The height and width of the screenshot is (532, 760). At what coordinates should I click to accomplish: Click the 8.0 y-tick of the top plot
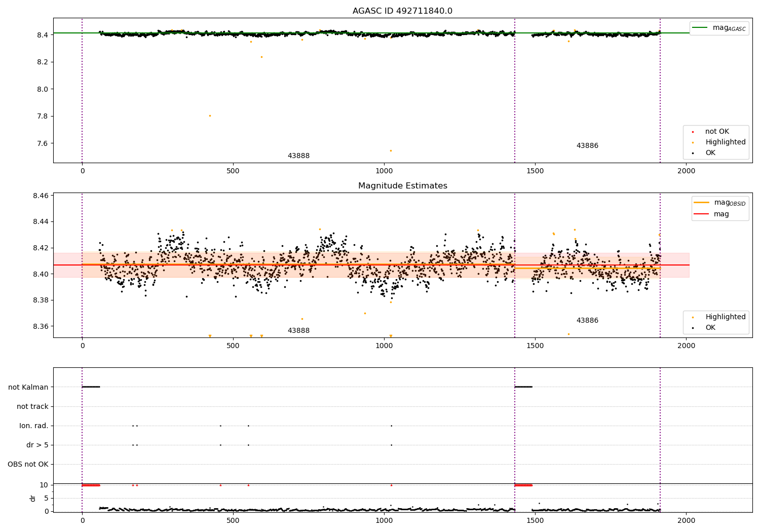pos(43,89)
